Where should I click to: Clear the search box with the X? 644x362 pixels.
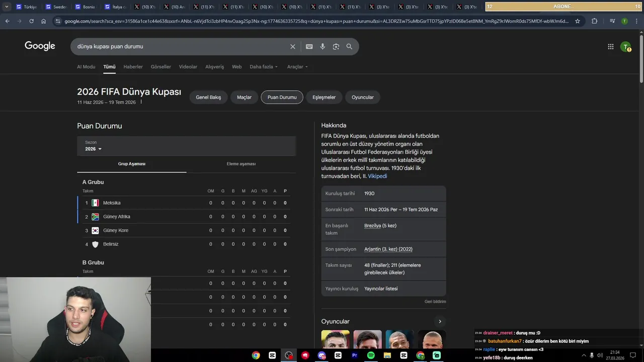point(293,46)
